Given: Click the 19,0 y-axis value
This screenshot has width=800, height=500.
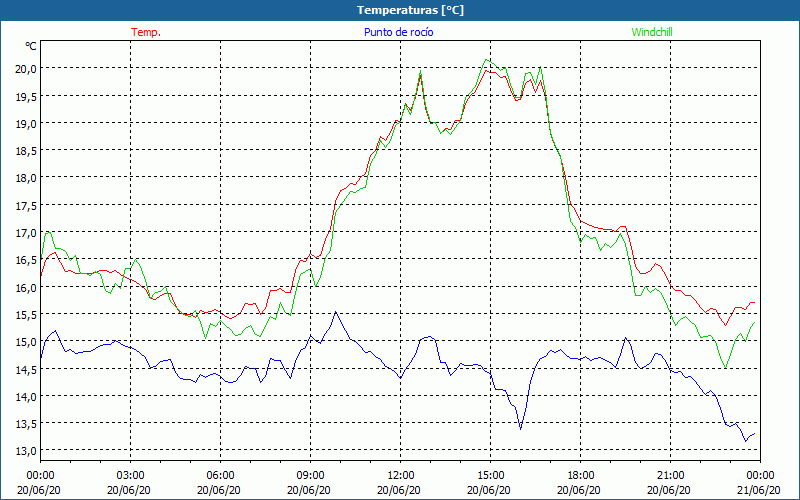Looking at the screenshot, I should click(x=26, y=123).
